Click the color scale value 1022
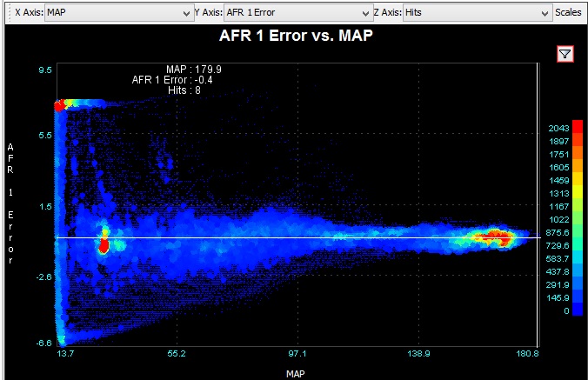This screenshot has width=588, height=380. click(x=558, y=220)
